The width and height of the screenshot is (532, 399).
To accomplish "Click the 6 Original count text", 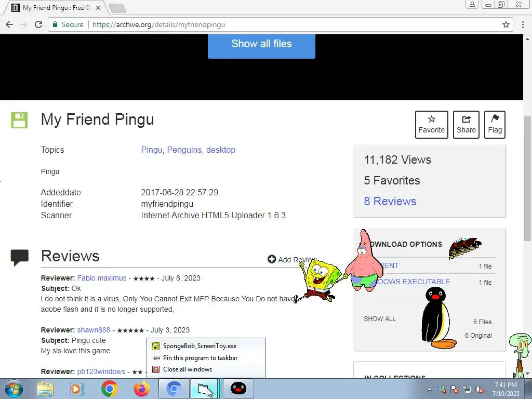I will (x=478, y=336).
